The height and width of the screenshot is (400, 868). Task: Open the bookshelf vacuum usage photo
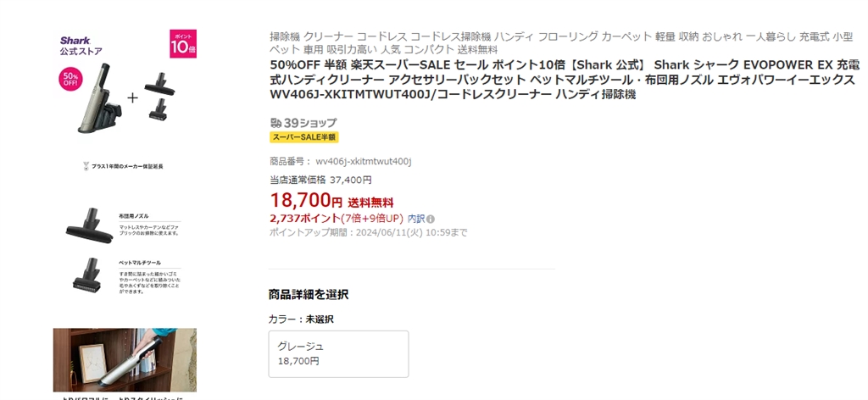pos(125,359)
